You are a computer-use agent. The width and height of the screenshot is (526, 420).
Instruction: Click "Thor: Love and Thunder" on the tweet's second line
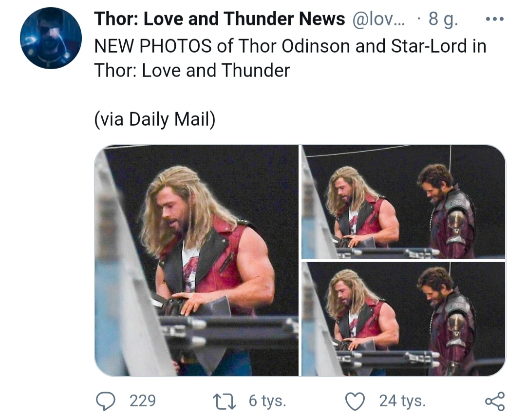tap(192, 71)
